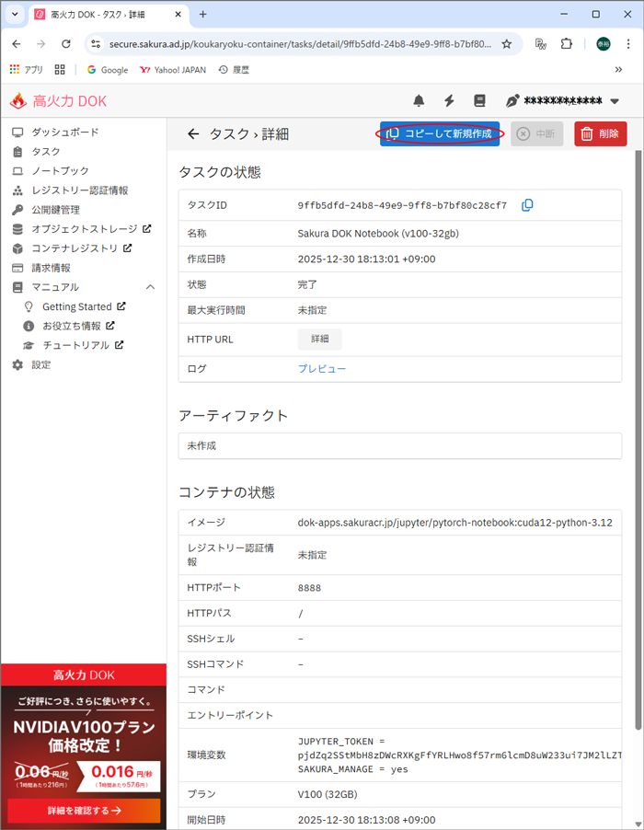Reload the page in browser

coord(65,44)
